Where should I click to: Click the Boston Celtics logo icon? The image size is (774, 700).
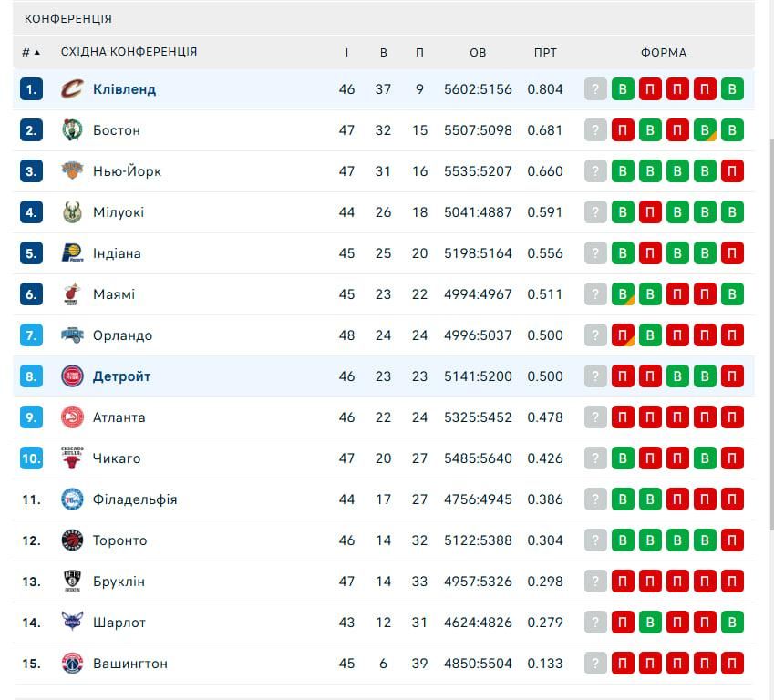click(x=72, y=130)
